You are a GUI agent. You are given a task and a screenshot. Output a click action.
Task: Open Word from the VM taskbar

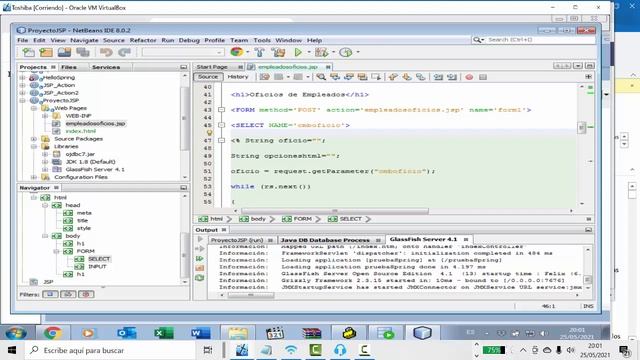200,333
